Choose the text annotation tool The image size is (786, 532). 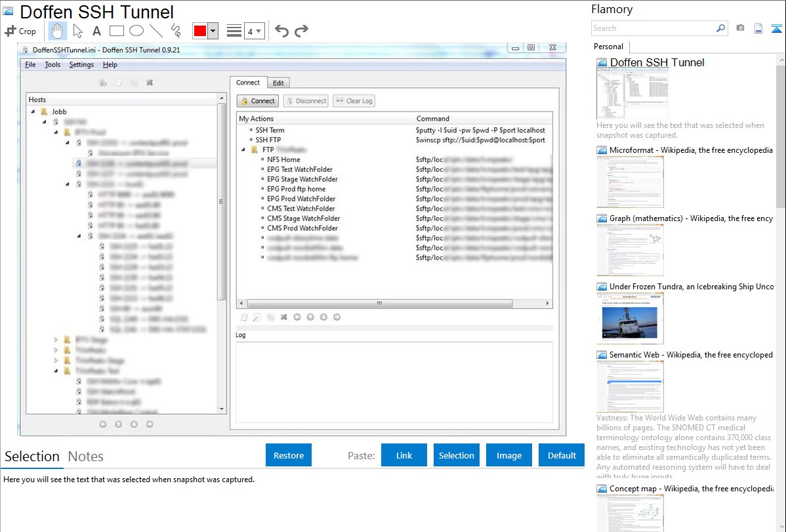[96, 31]
